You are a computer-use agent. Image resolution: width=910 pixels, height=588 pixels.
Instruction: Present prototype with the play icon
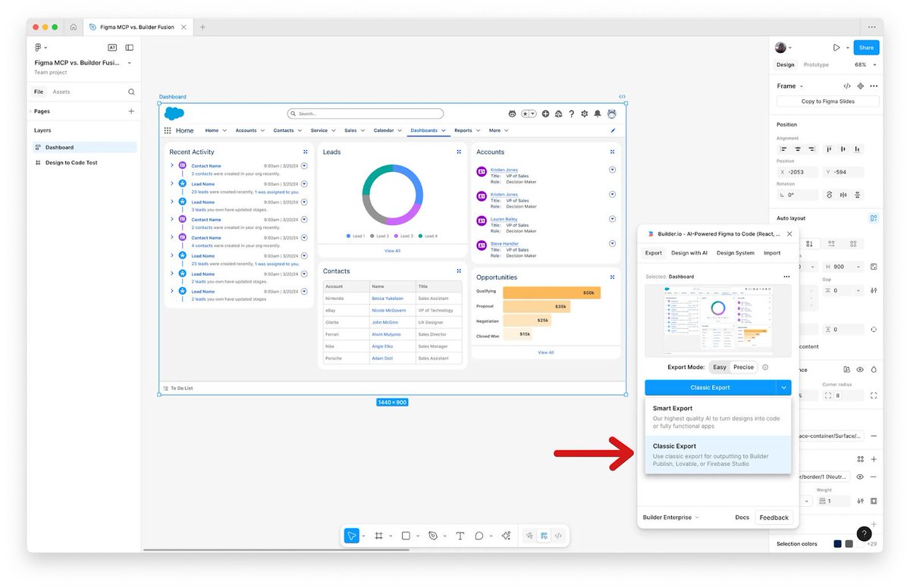click(x=836, y=48)
